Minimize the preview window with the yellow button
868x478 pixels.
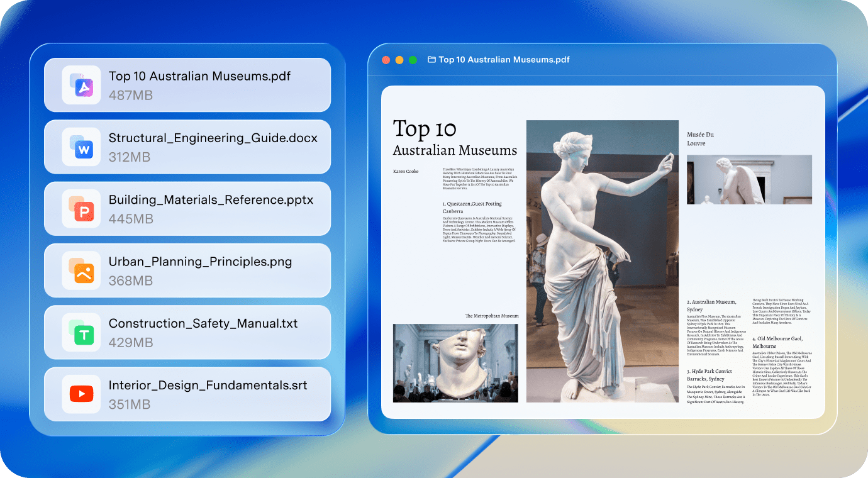coord(399,60)
